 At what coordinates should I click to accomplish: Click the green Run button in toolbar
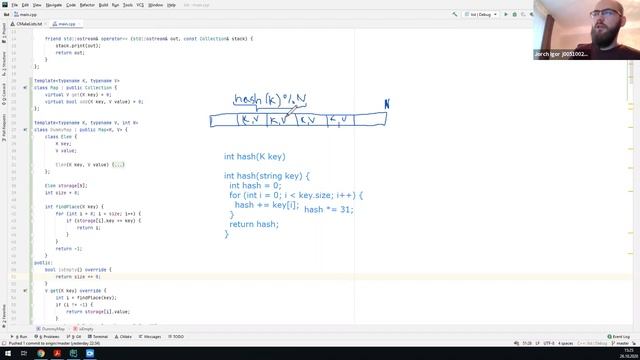point(506,14)
